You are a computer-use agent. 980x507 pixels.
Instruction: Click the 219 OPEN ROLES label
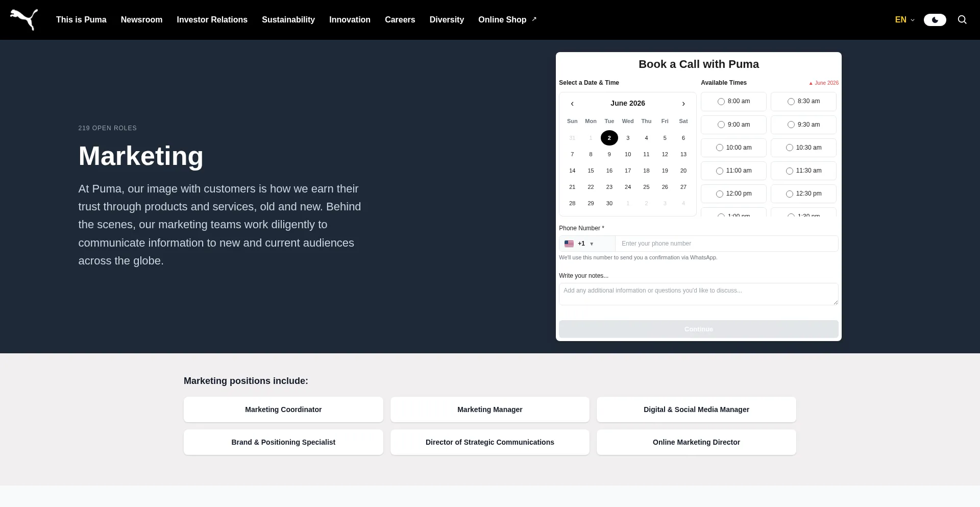[x=107, y=128]
